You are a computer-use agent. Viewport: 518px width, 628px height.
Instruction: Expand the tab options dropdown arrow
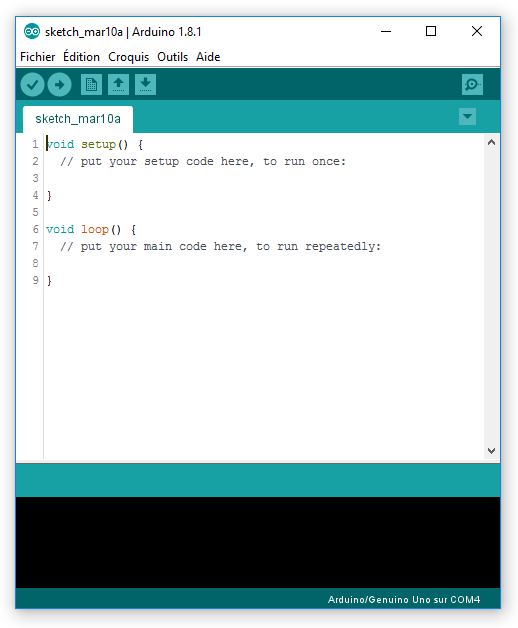[x=467, y=117]
